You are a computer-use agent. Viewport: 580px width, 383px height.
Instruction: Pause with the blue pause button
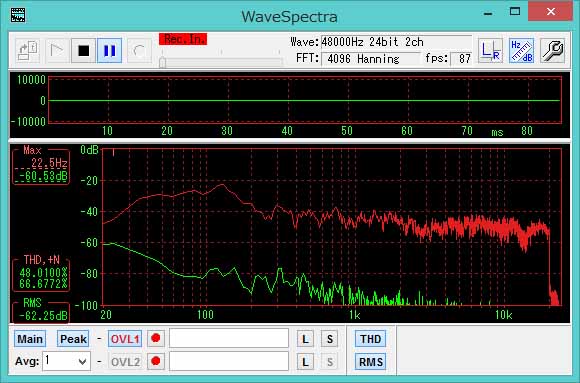(109, 50)
